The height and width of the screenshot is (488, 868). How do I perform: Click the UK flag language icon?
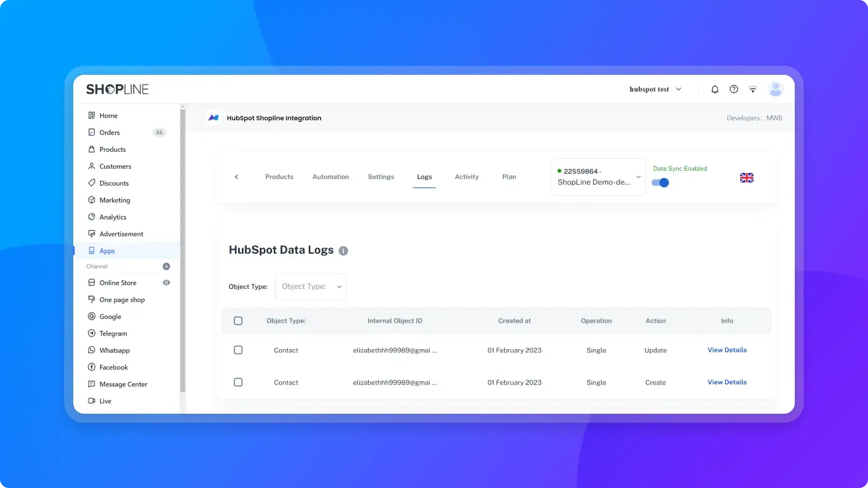(x=746, y=178)
